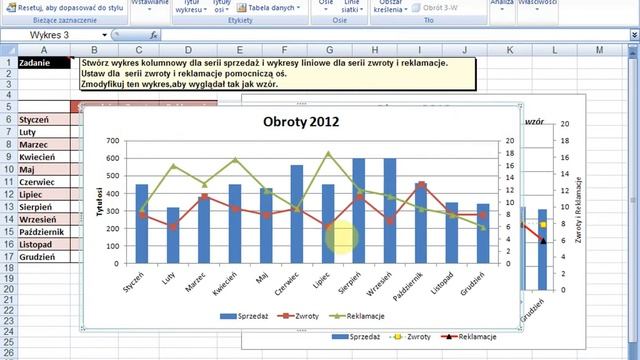Click inside the formula bar field
640x360 pixels.
(394, 35)
